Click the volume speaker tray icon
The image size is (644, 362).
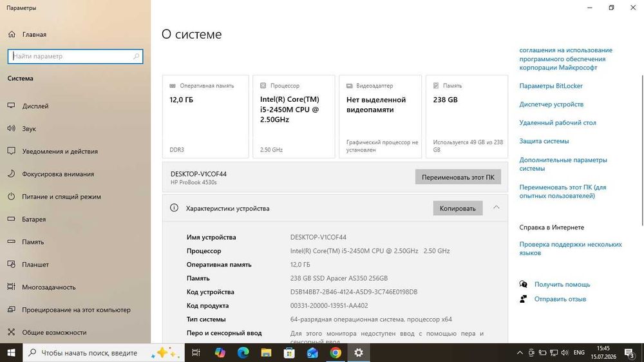[565, 352]
